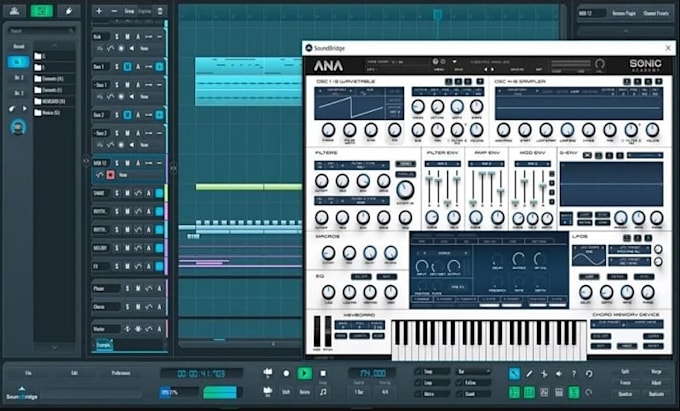
Task: Click the green master level meter bar
Action: (x=220, y=392)
